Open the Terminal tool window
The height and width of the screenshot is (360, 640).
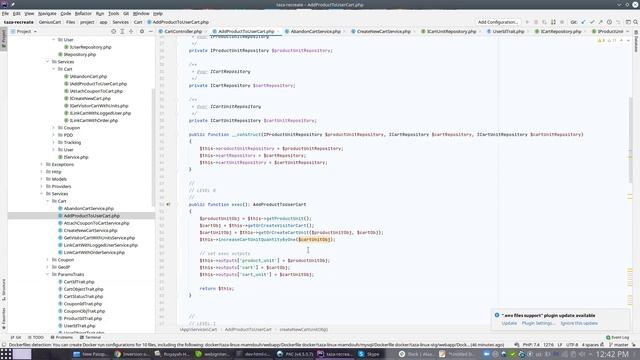tap(90, 337)
